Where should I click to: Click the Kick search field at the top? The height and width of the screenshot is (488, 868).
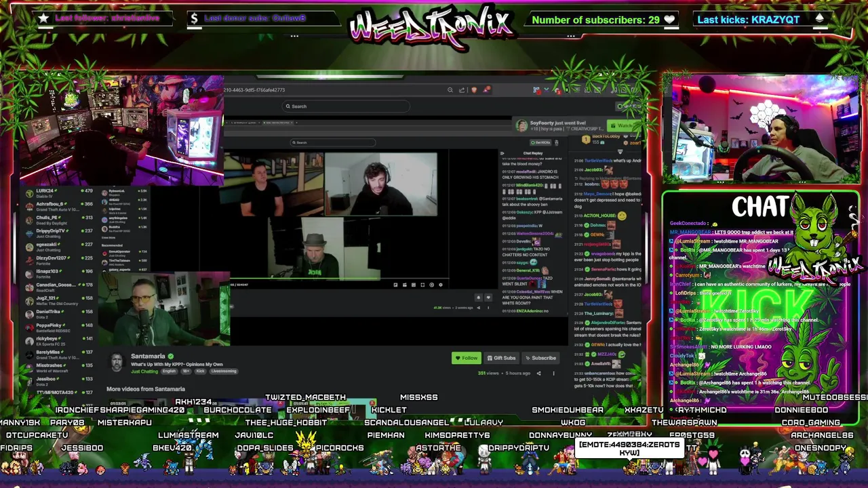point(346,106)
